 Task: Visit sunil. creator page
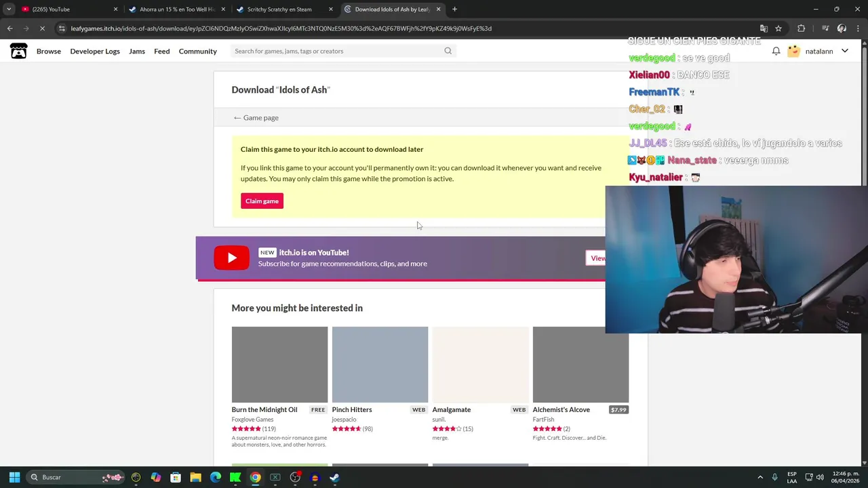[439, 420]
